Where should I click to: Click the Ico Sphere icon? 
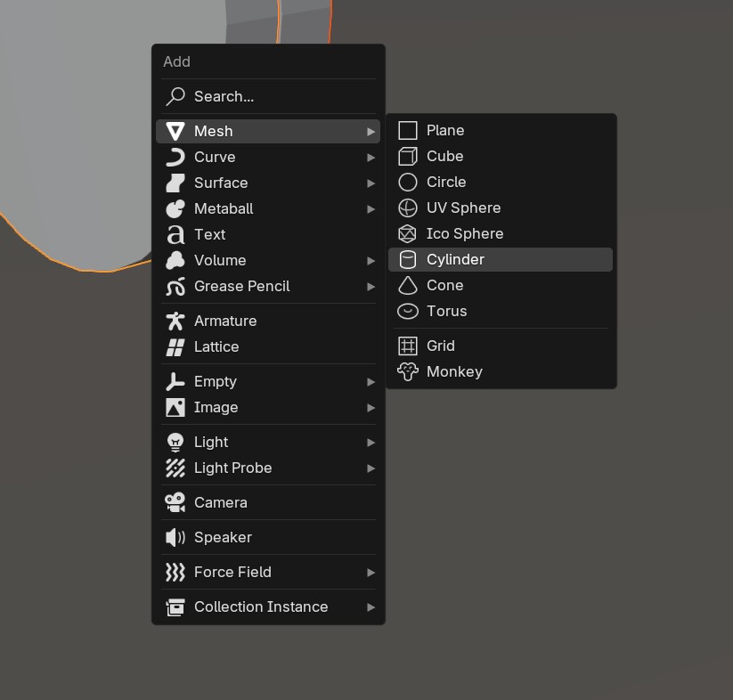pyautogui.click(x=408, y=233)
